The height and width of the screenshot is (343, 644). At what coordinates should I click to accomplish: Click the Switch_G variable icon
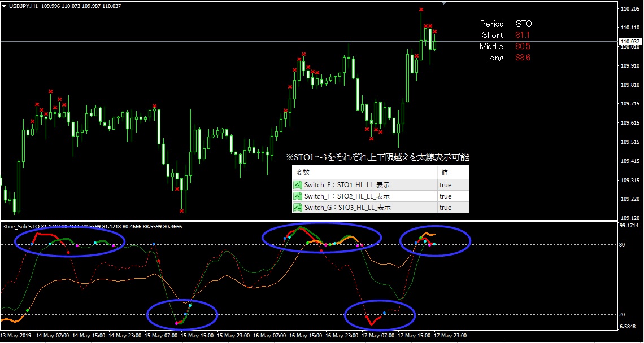298,208
